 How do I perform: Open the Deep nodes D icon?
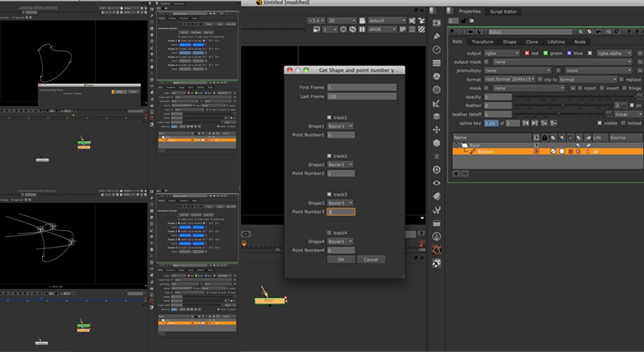[437, 170]
